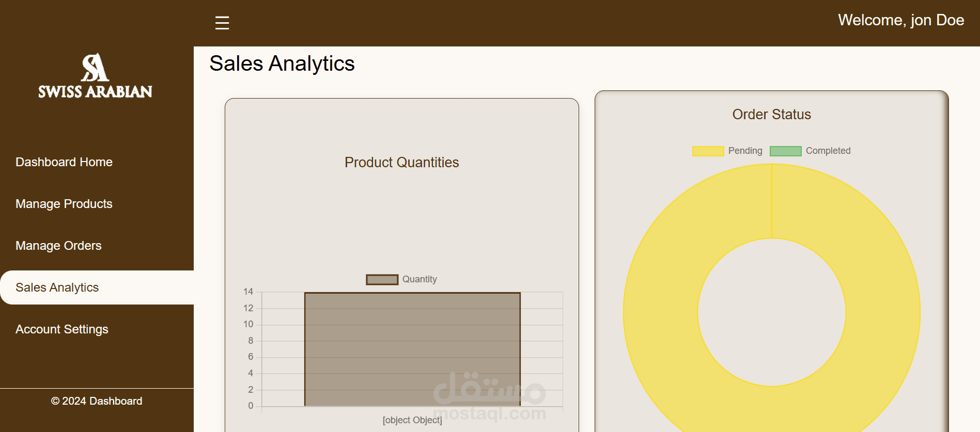Select Sales Analytics sidebar item
This screenshot has width=980, height=432.
click(x=57, y=287)
